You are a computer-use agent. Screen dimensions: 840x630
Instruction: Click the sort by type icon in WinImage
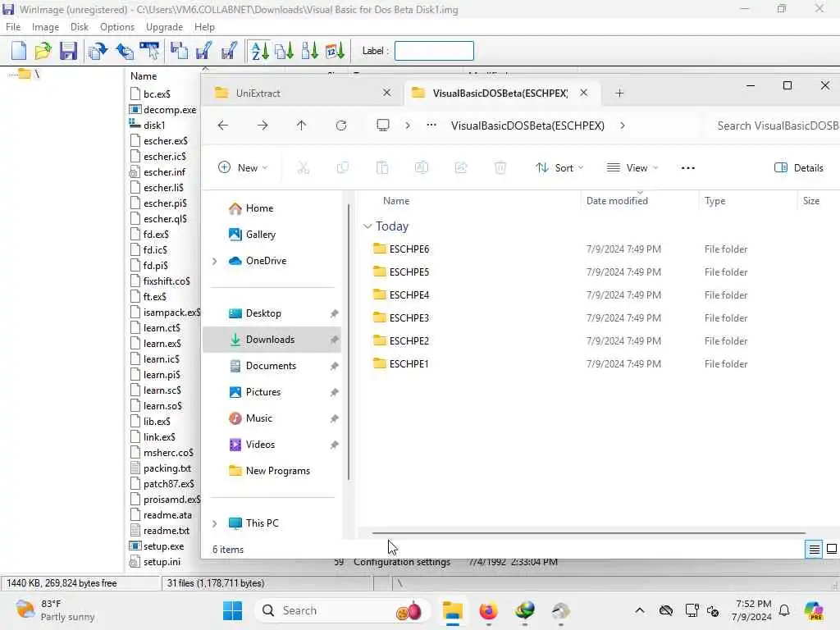point(284,51)
